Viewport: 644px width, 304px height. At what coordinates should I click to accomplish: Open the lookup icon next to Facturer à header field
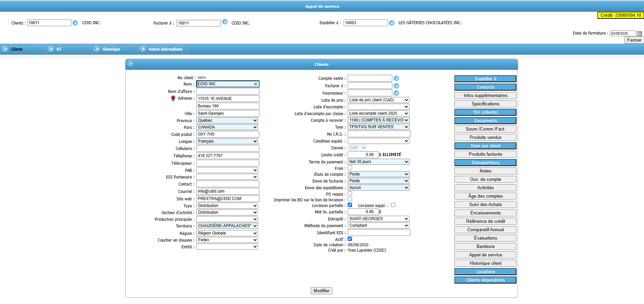click(x=225, y=22)
